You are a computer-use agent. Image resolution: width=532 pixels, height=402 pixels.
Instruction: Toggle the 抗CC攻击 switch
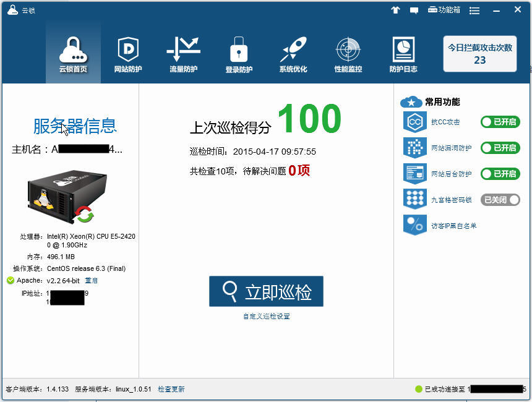500,122
